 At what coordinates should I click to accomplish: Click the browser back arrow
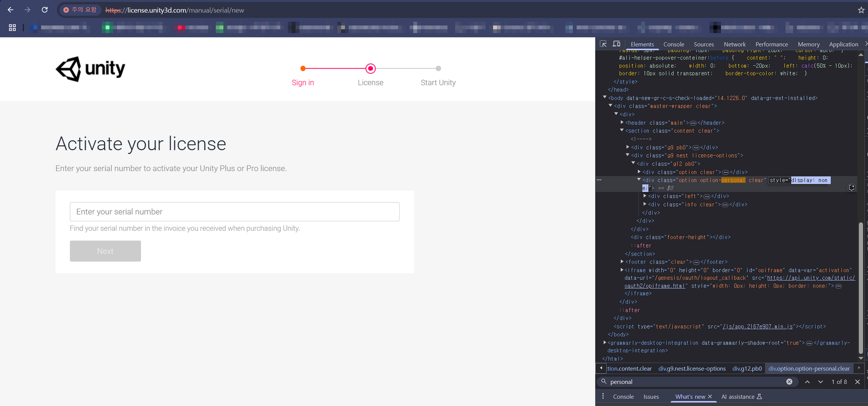[x=10, y=10]
